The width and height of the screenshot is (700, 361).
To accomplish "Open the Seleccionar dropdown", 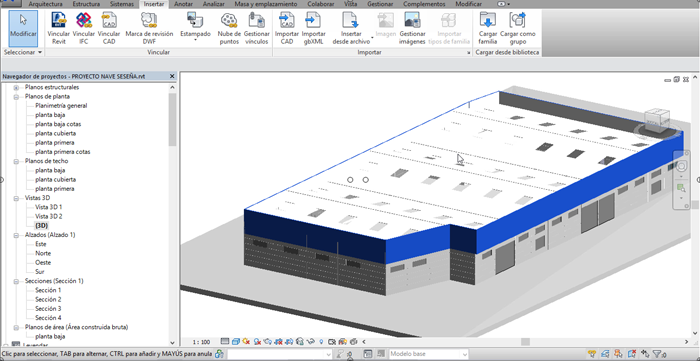I will click(x=23, y=52).
